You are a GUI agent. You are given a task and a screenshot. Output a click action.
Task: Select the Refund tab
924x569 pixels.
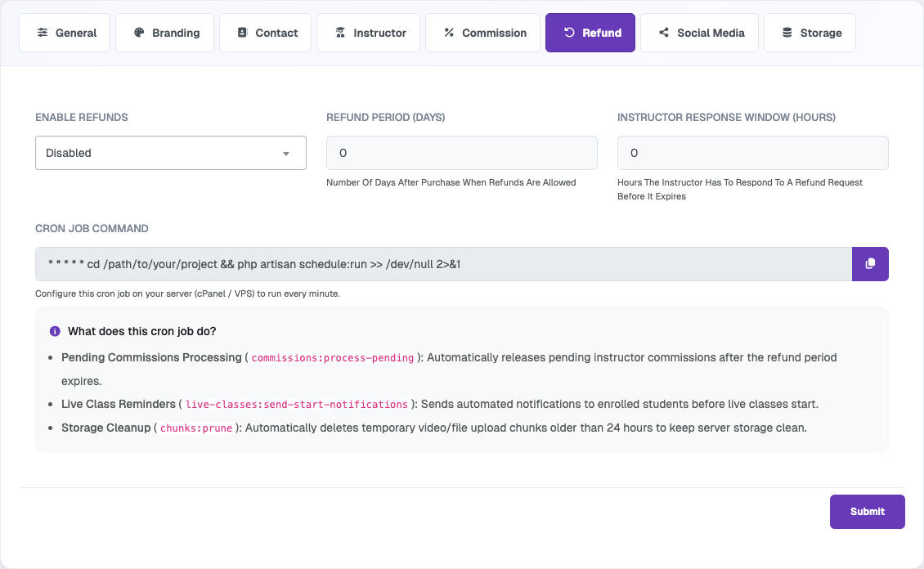pos(590,33)
